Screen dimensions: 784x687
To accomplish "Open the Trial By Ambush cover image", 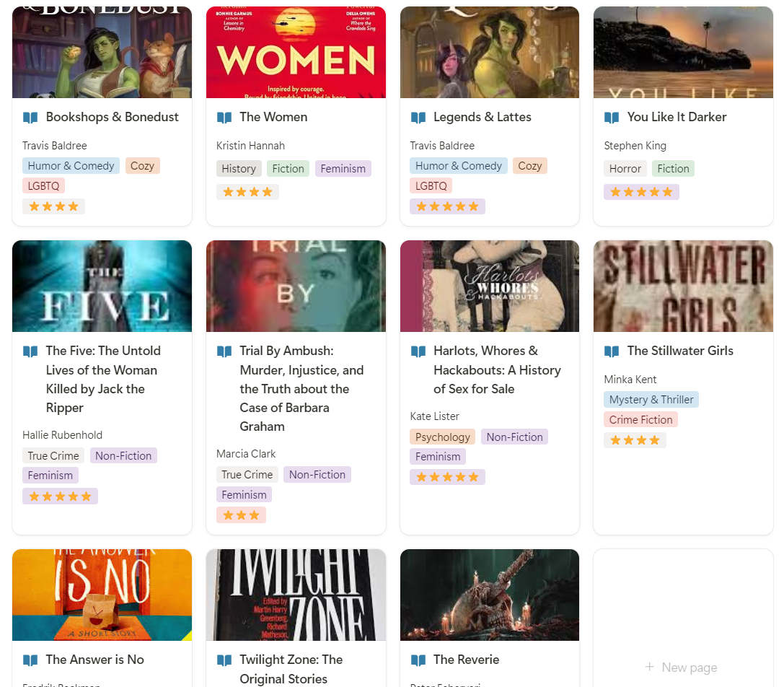I will [296, 286].
